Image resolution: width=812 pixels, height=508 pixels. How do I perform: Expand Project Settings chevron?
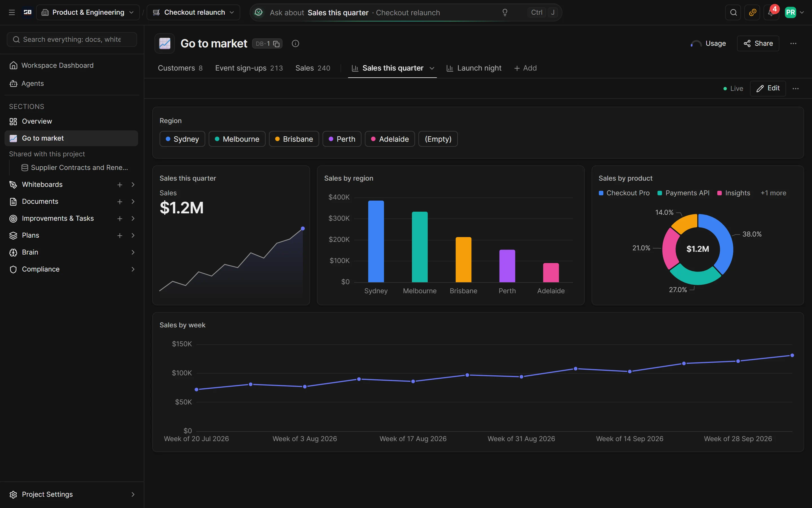point(133,494)
